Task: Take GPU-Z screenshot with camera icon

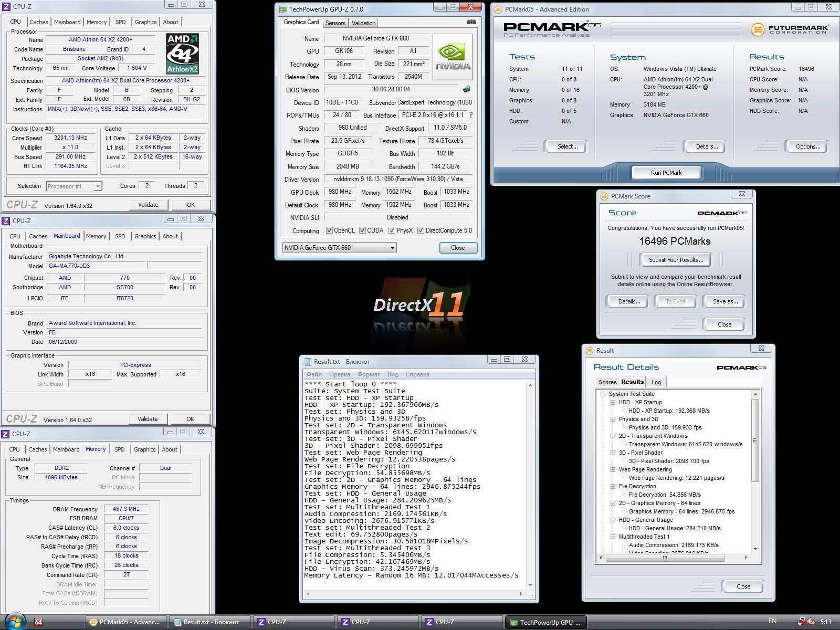Action: [x=471, y=22]
